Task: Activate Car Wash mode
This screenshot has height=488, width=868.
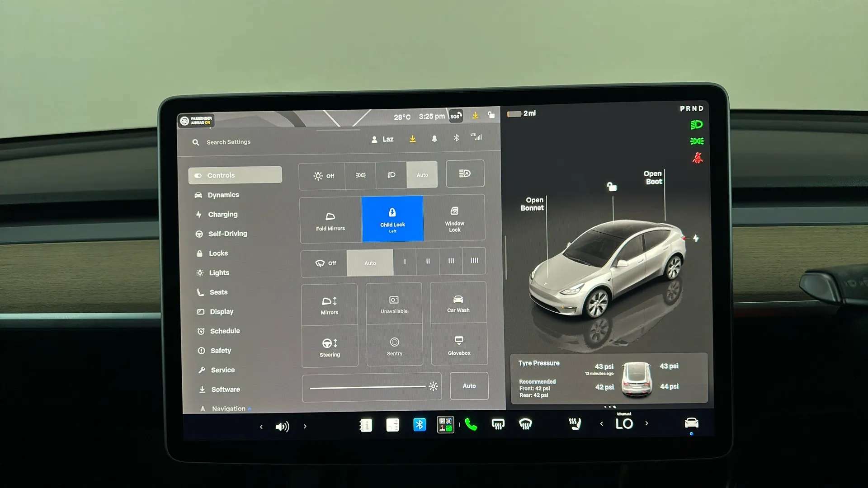Action: (458, 303)
